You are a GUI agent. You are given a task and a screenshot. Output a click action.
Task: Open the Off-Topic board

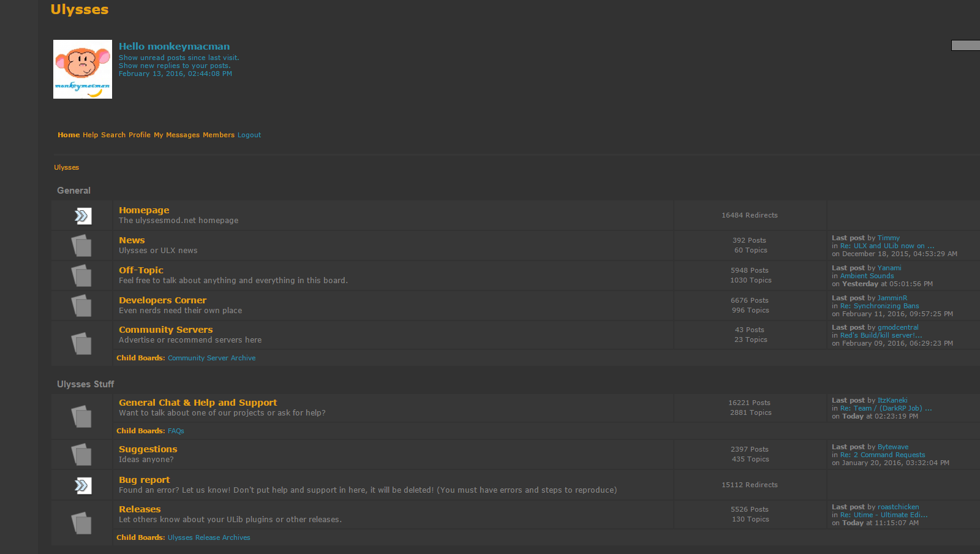coord(141,270)
